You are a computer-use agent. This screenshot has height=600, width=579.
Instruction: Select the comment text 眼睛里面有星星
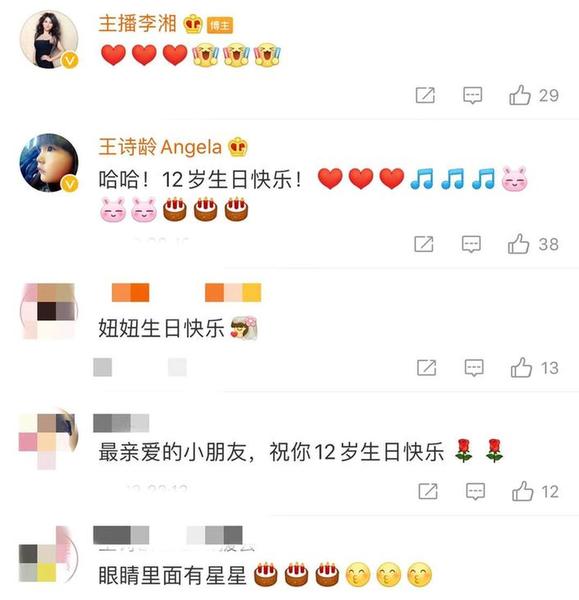click(172, 575)
